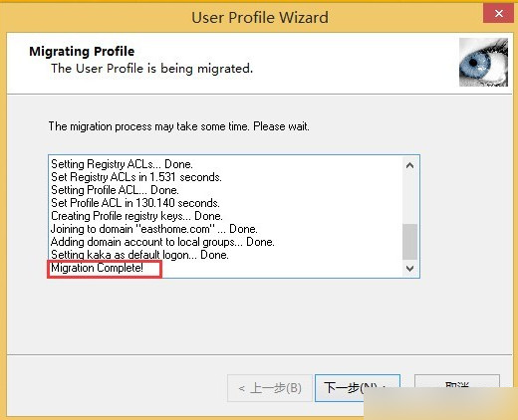Click the disabled 上一步(B) back button
Image resolution: width=518 pixels, height=420 pixels.
click(270, 388)
